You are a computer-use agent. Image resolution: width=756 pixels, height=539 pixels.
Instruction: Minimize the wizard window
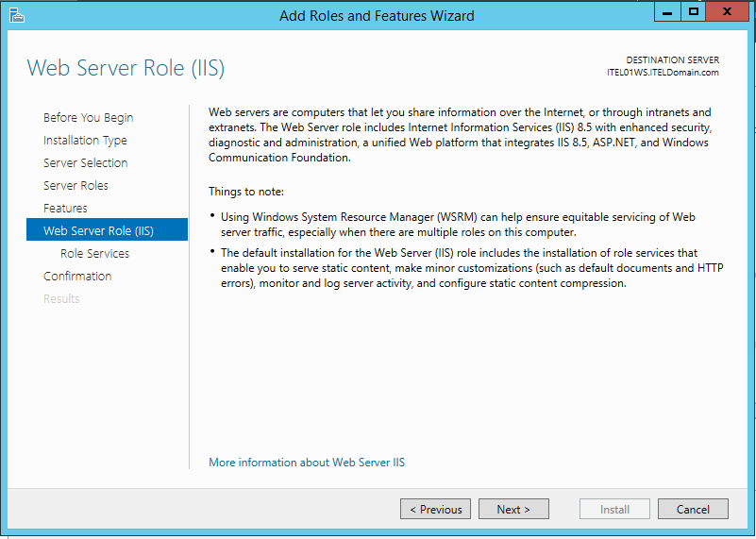click(x=667, y=12)
